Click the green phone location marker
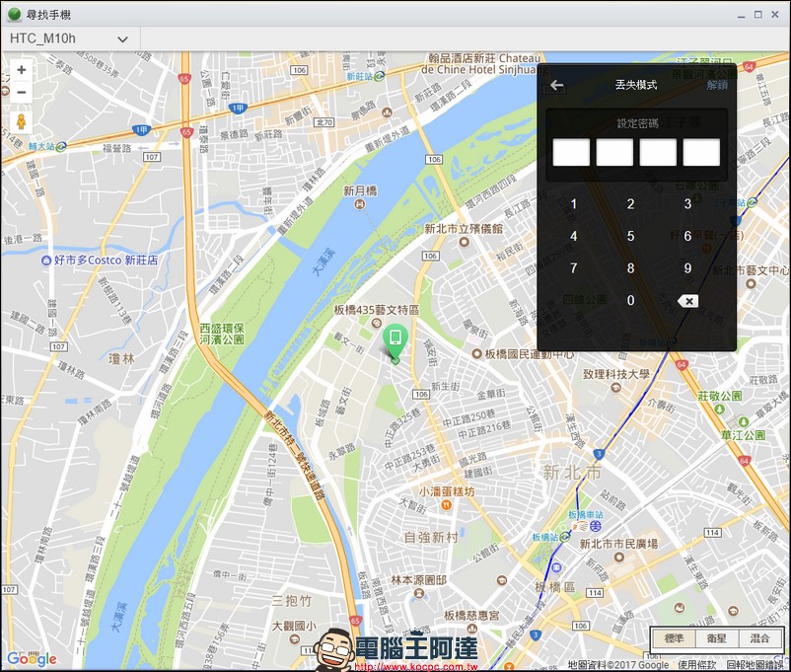 point(395,341)
